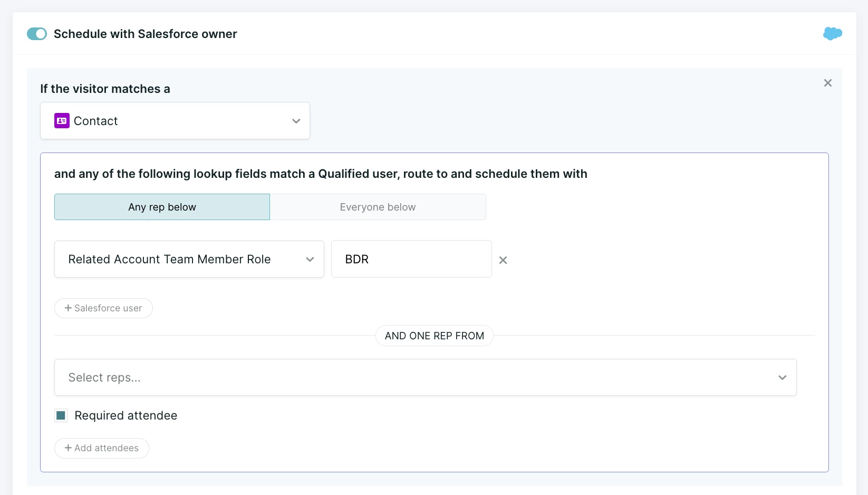Open the Contact object type dropdown

(175, 121)
